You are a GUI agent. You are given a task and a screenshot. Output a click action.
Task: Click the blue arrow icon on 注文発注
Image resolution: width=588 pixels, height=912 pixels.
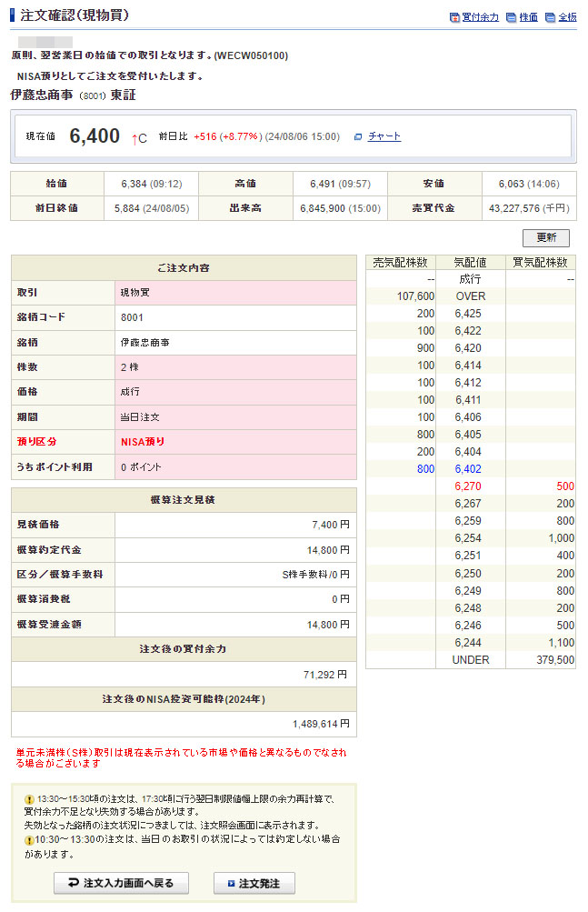(231, 883)
